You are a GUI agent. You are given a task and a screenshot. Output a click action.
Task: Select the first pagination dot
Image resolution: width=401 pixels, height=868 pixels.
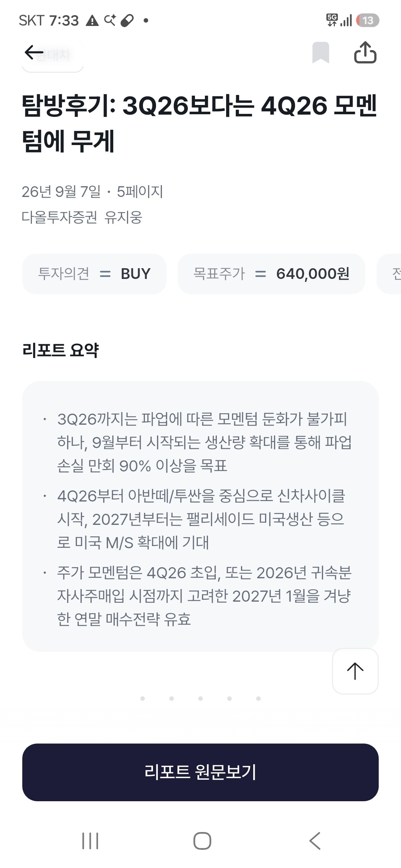(x=143, y=698)
